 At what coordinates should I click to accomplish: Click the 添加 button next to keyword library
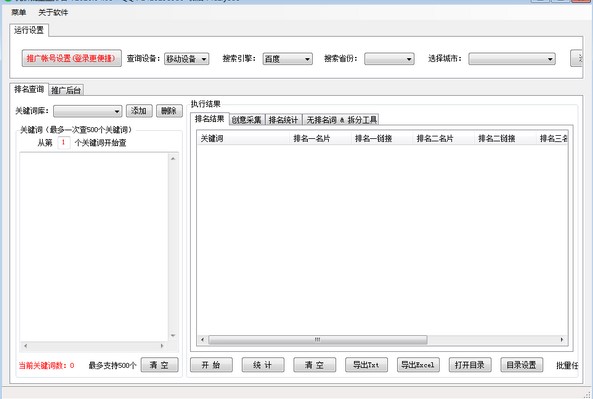coord(139,111)
